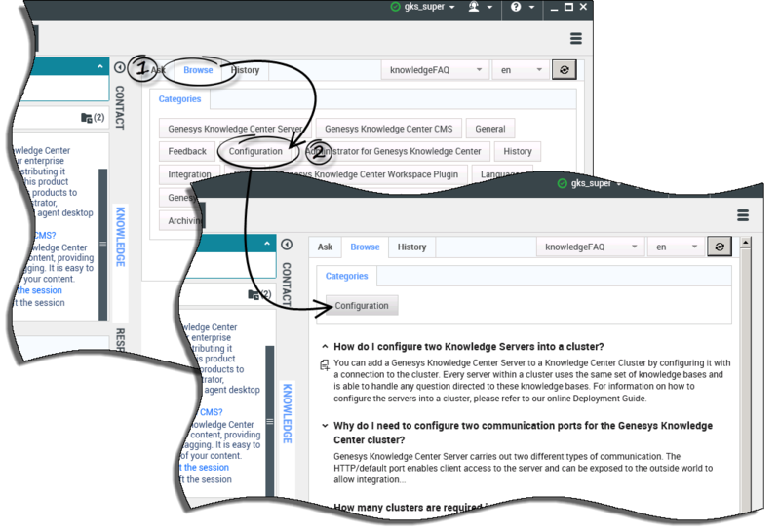Click Genesys Knowledge Center Server category
Viewport: 780px width, 532px height.
[235, 129]
